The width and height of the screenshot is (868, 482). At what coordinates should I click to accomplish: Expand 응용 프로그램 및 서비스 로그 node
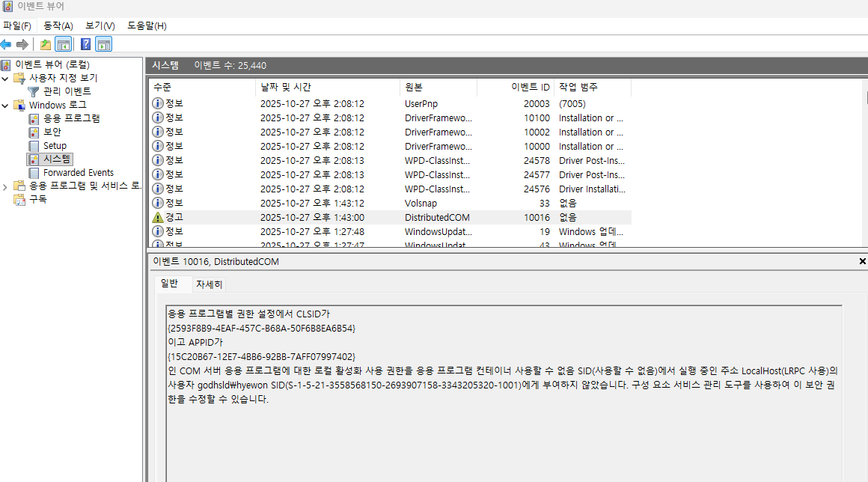point(5,187)
